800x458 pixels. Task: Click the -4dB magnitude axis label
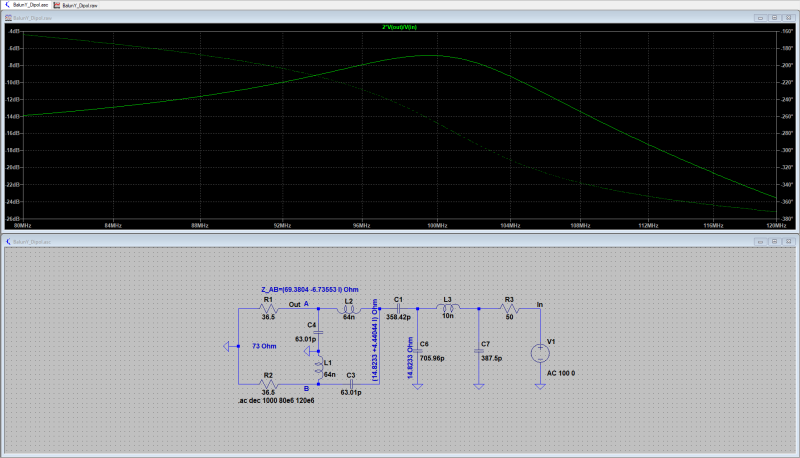click(x=14, y=31)
